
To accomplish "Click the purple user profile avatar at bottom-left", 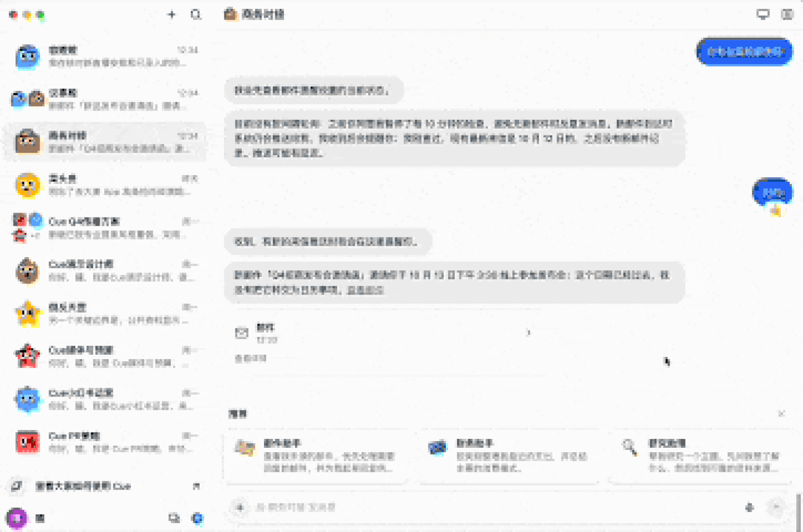I will [17, 518].
